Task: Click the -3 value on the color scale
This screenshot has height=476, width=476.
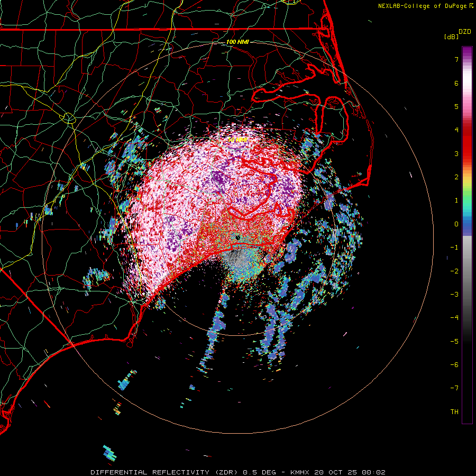Action: coord(454,295)
